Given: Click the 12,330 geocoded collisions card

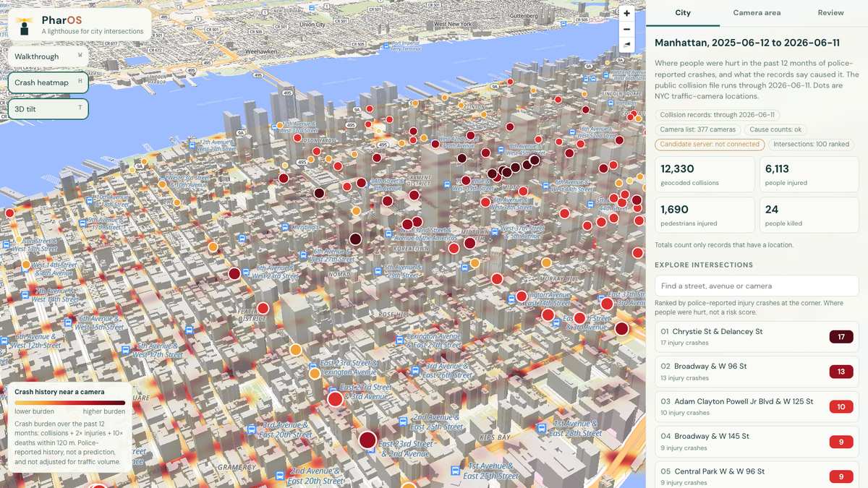Looking at the screenshot, I should coord(704,174).
